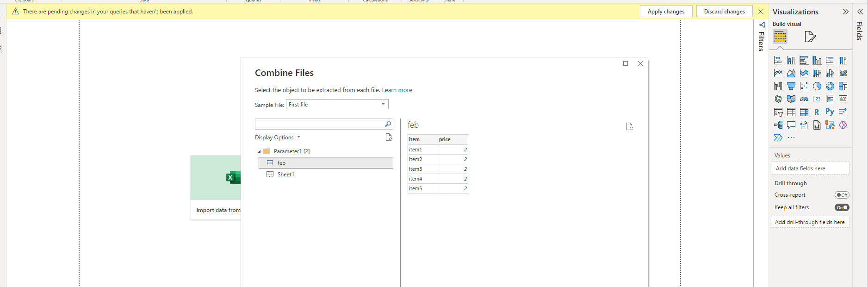Collapse the Parameter1 folder node
868x287 pixels.
(x=259, y=151)
